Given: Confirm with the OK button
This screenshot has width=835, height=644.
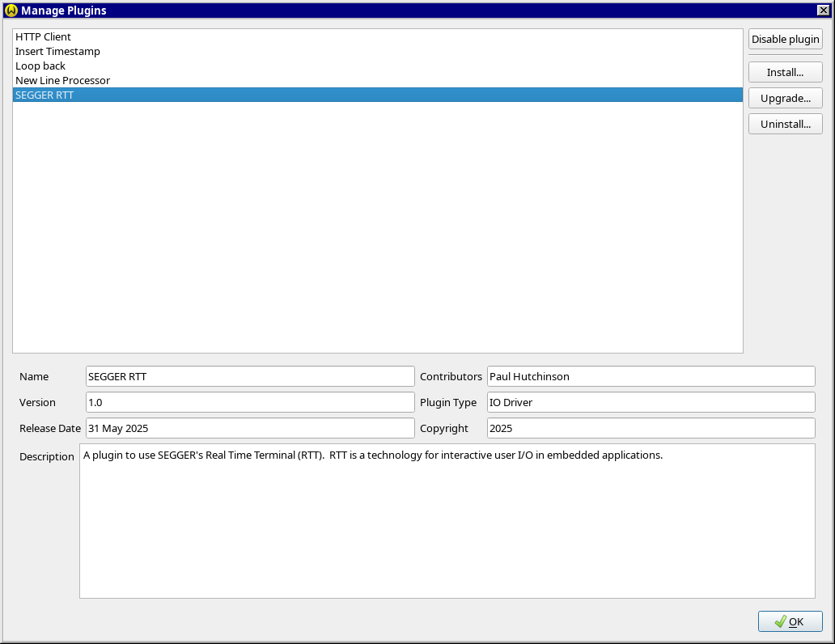Looking at the screenshot, I should [790, 621].
